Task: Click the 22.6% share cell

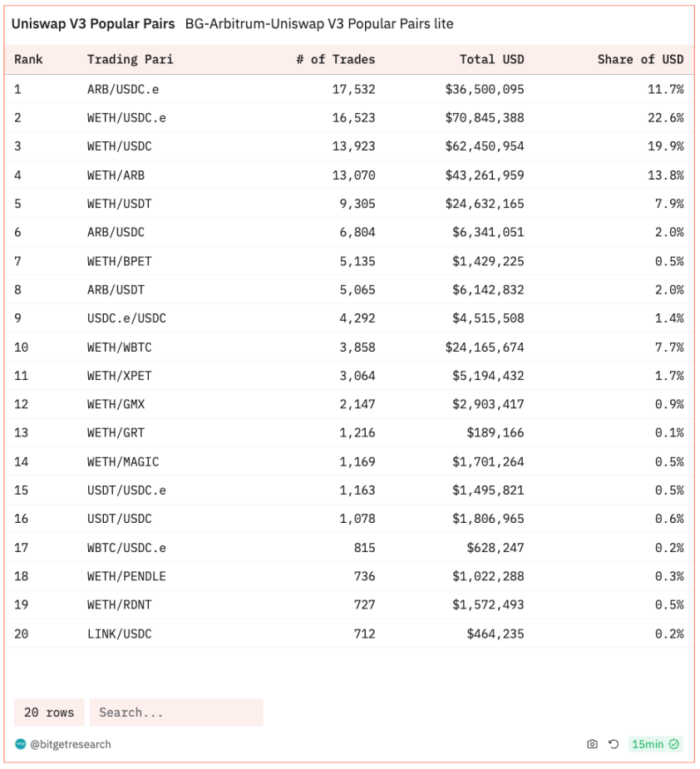Action: coord(665,118)
